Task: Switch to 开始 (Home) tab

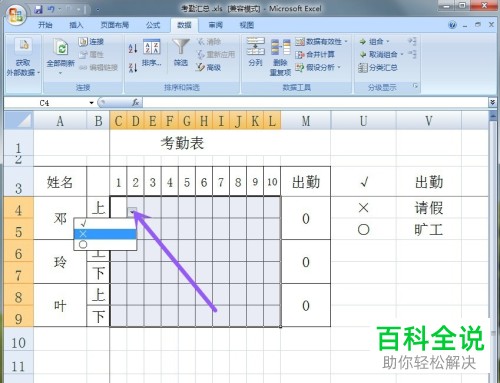Action: coord(45,25)
